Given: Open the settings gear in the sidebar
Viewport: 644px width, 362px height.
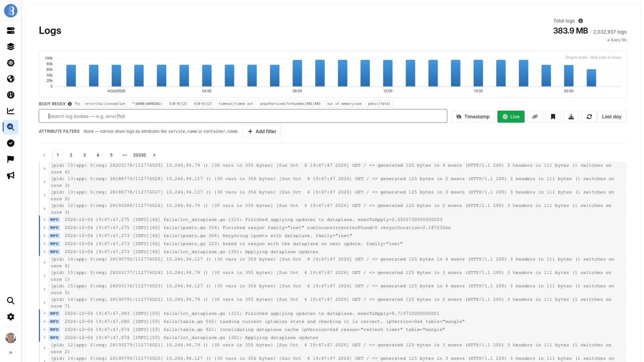Looking at the screenshot, I should [11, 317].
